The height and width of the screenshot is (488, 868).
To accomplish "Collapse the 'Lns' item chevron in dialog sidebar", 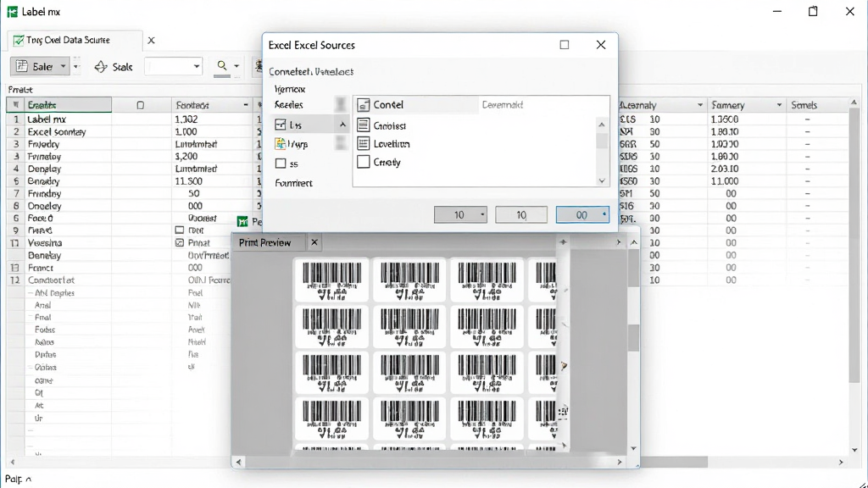I will pyautogui.click(x=342, y=125).
